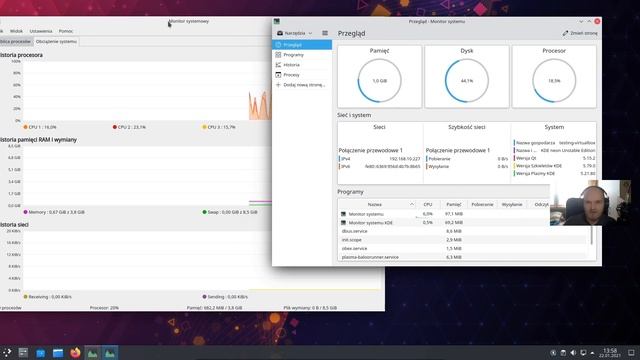Select the dbus.service row
Viewport: 640px width, 360px height.
click(x=463, y=231)
